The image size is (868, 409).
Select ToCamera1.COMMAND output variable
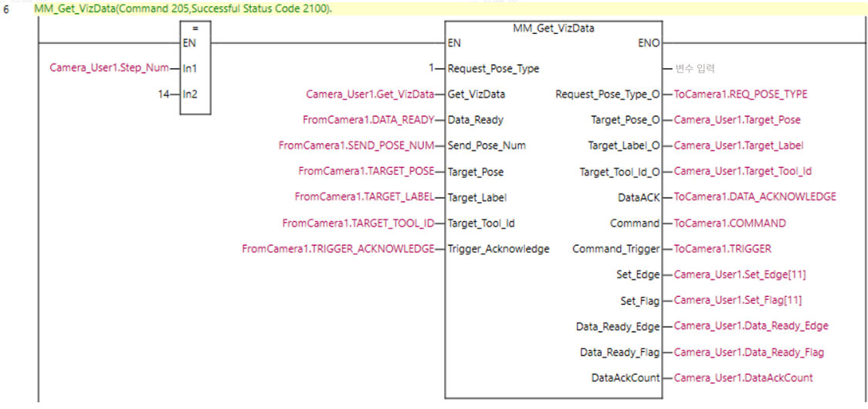point(730,223)
